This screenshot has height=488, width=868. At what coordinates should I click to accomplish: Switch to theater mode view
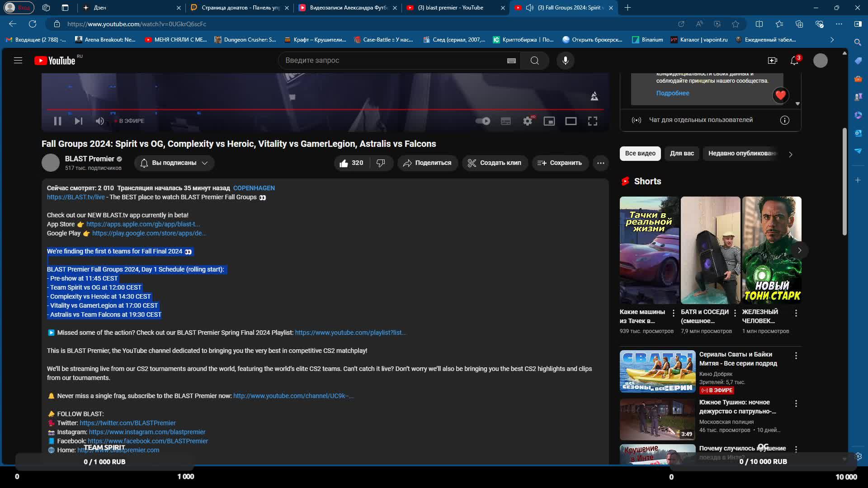[x=571, y=121]
